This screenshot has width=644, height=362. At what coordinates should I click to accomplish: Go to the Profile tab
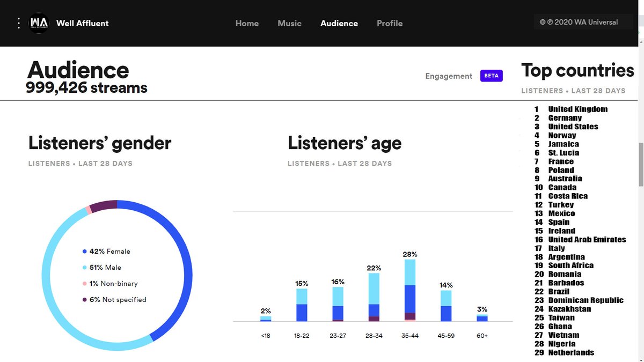click(390, 24)
